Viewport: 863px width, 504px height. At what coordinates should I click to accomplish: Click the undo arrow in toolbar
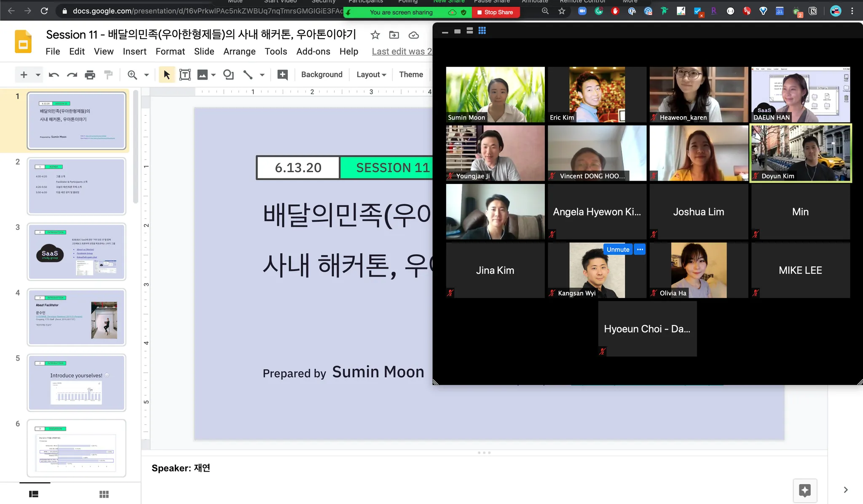pyautogui.click(x=54, y=75)
